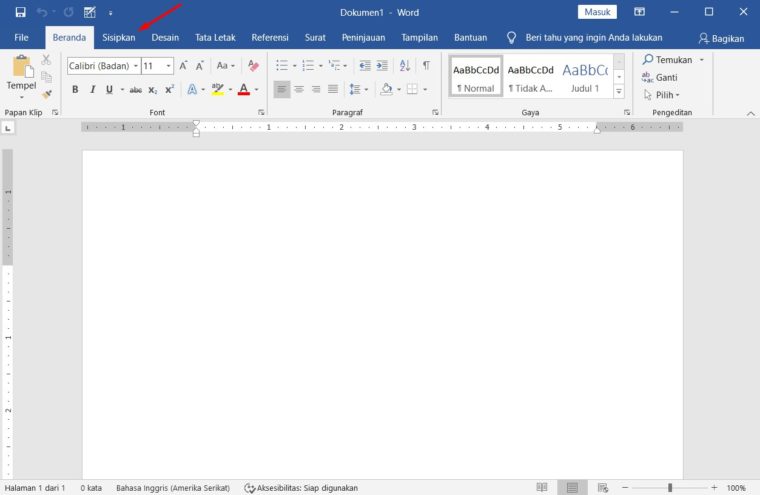This screenshot has height=495, width=760.
Task: Click the Copy icon in Papan Klip
Action: click(47, 77)
